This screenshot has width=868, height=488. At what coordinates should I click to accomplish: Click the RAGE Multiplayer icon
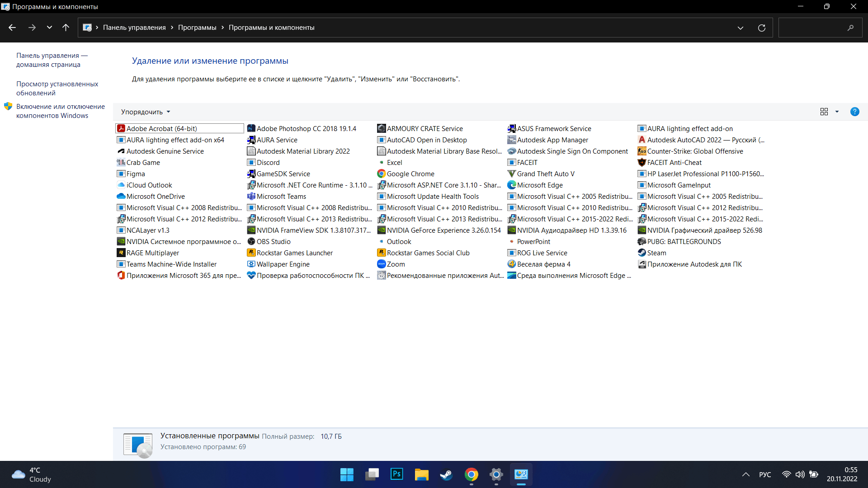[x=121, y=253]
